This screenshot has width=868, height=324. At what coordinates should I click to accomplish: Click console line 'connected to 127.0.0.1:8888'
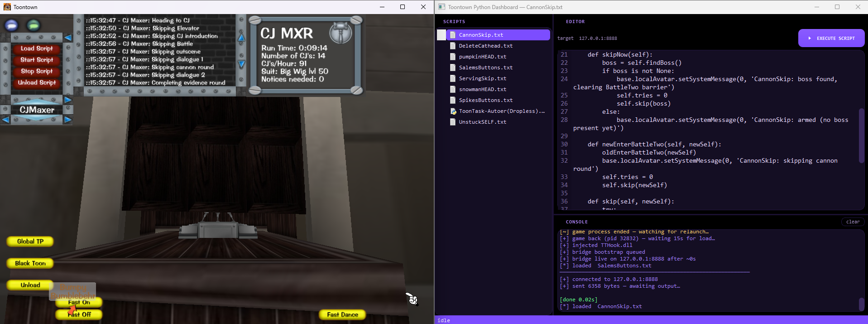coord(609,279)
